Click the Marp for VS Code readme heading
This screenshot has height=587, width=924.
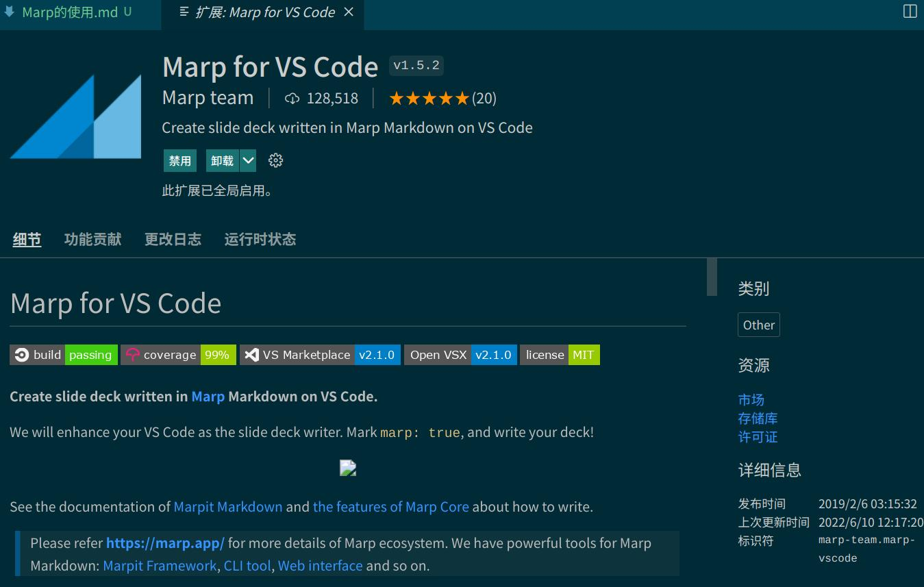pos(116,303)
